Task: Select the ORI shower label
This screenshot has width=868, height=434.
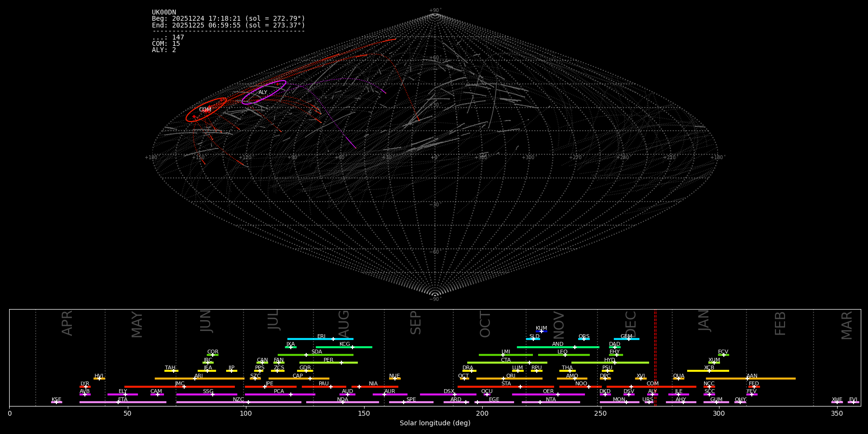Action: coord(511,376)
